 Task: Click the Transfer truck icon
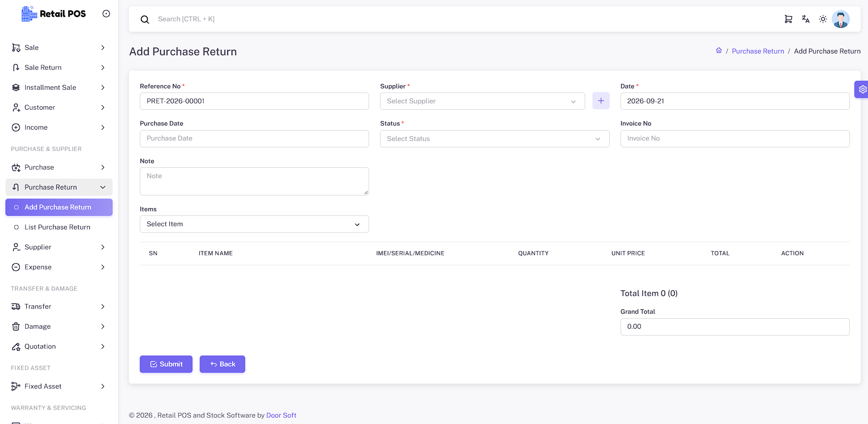click(x=16, y=307)
